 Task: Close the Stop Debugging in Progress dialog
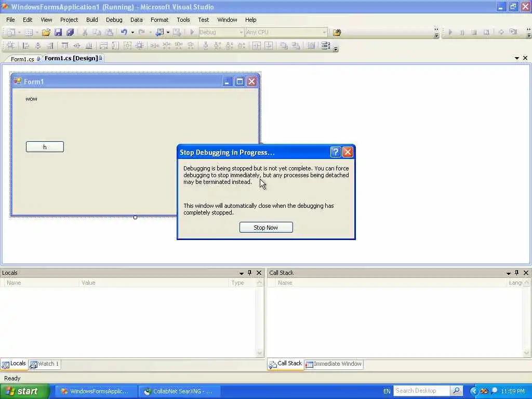click(x=348, y=152)
